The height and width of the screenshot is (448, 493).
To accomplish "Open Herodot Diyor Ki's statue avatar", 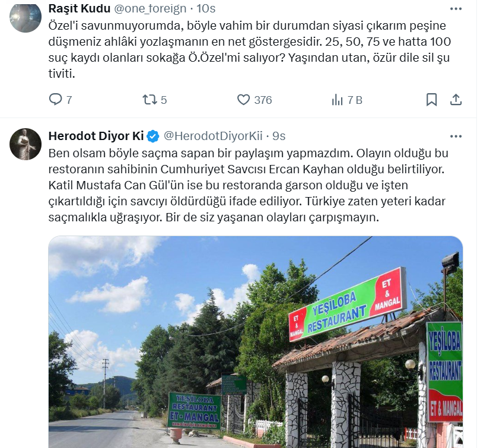I will point(26,144).
